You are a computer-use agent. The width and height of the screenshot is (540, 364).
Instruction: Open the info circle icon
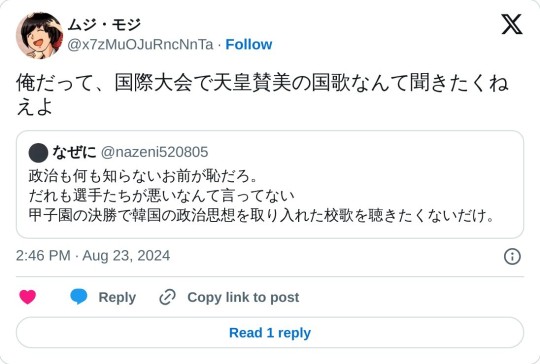pos(512,257)
